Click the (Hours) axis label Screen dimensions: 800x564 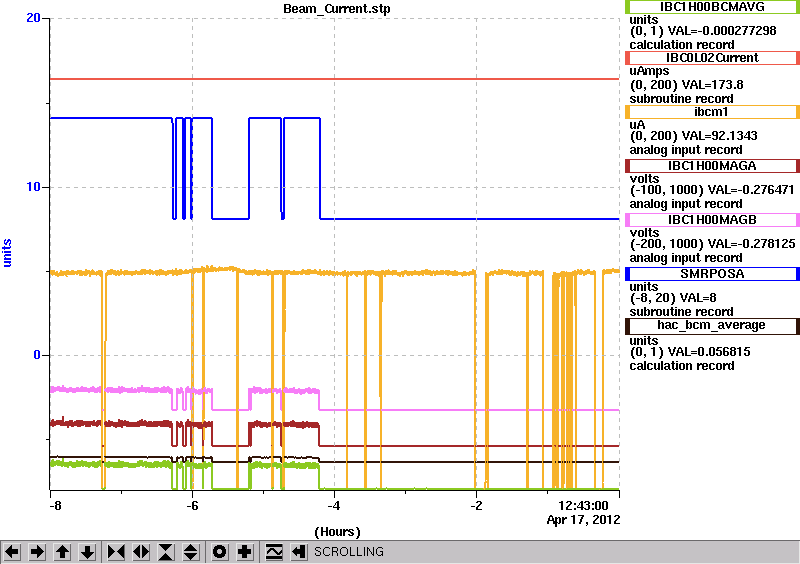click(337, 532)
